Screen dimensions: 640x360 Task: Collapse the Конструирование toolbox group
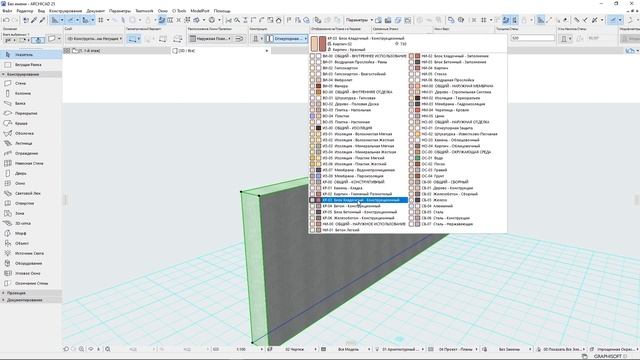tap(31, 74)
